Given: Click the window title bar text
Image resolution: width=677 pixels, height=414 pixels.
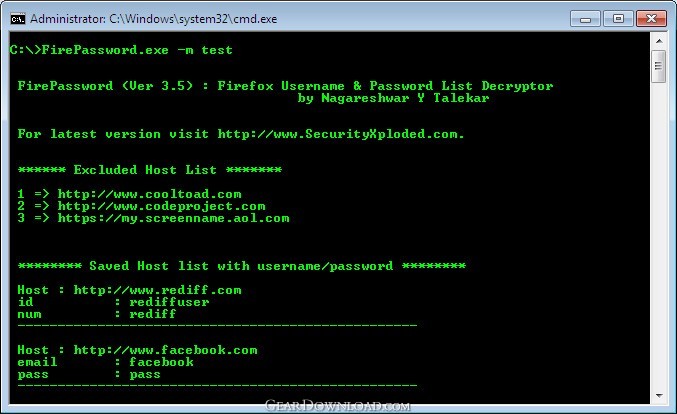Looking at the screenshot, I should (154, 19).
